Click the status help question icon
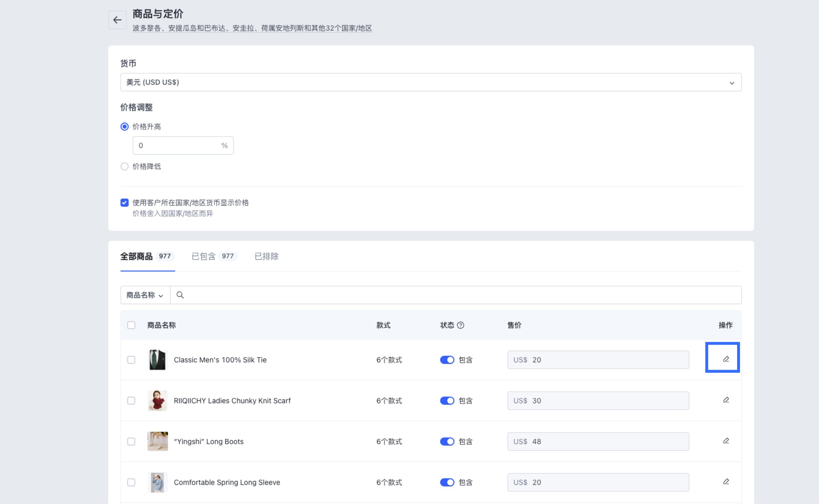Image resolution: width=819 pixels, height=504 pixels. pyautogui.click(x=460, y=325)
